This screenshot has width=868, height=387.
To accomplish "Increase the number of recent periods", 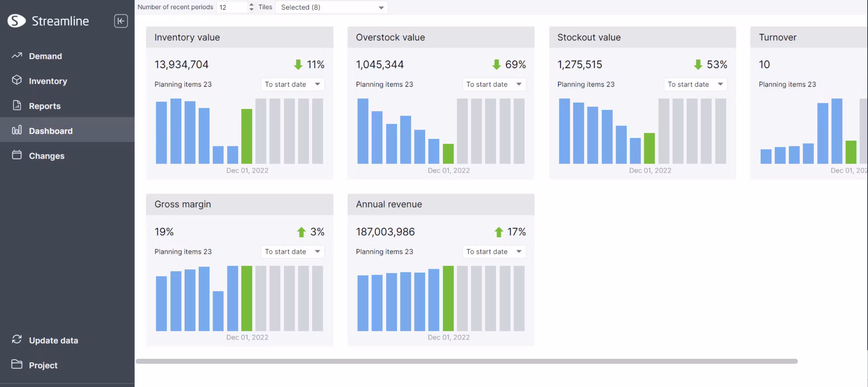I will pos(251,4).
